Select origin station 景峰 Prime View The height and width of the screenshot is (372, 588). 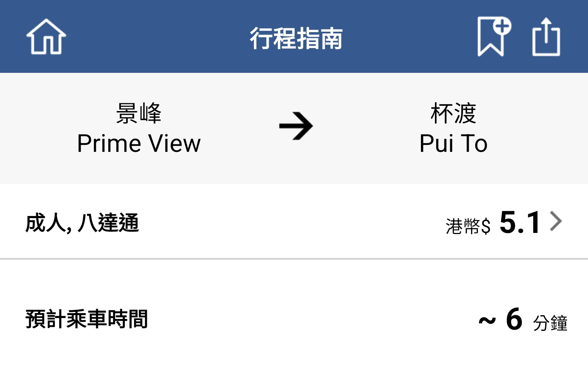(x=139, y=128)
